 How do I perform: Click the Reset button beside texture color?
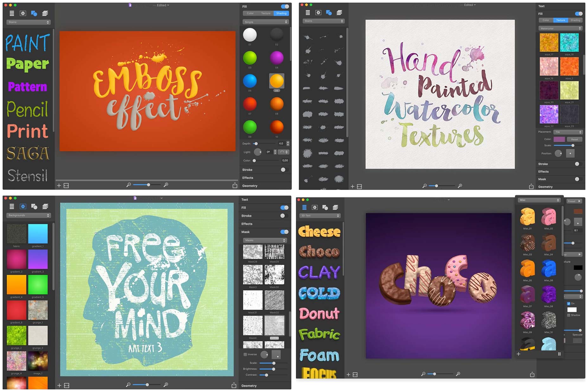574,139
